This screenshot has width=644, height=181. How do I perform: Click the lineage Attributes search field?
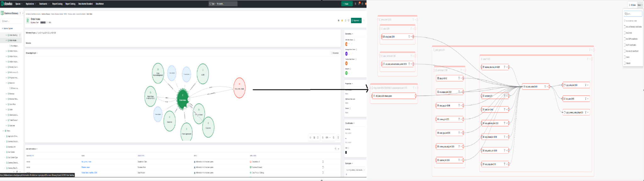[633, 14]
